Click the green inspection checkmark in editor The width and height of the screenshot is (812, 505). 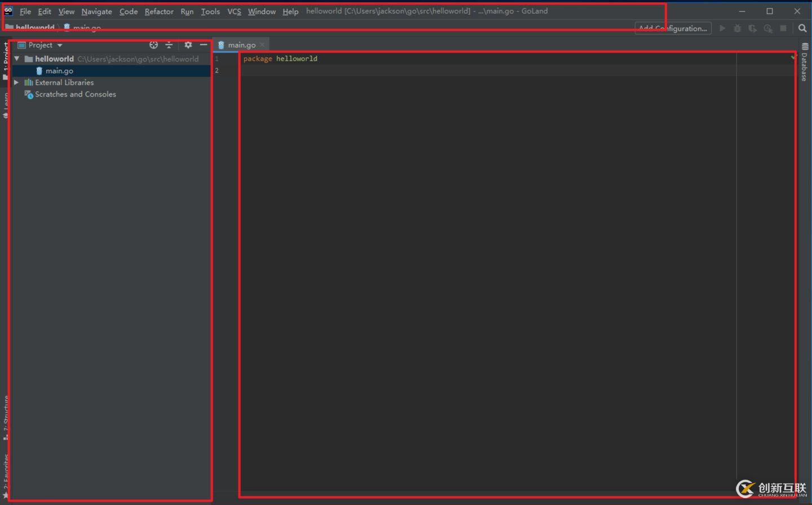[793, 57]
